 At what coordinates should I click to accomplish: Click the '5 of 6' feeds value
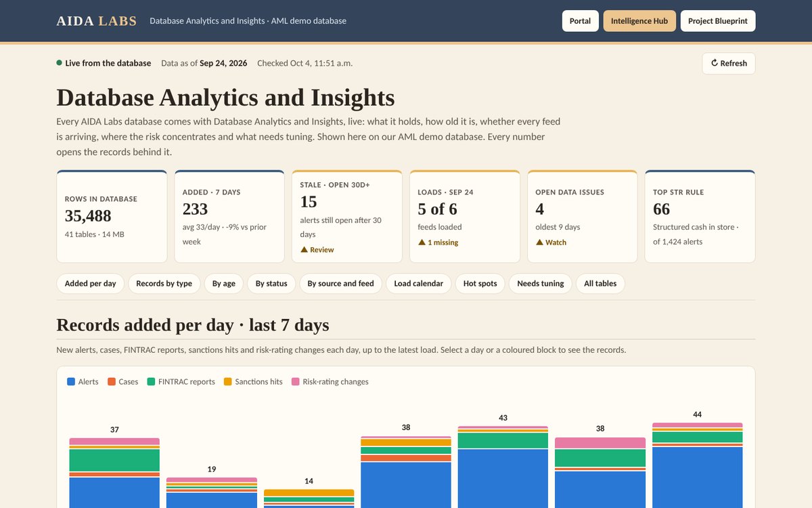click(x=438, y=209)
